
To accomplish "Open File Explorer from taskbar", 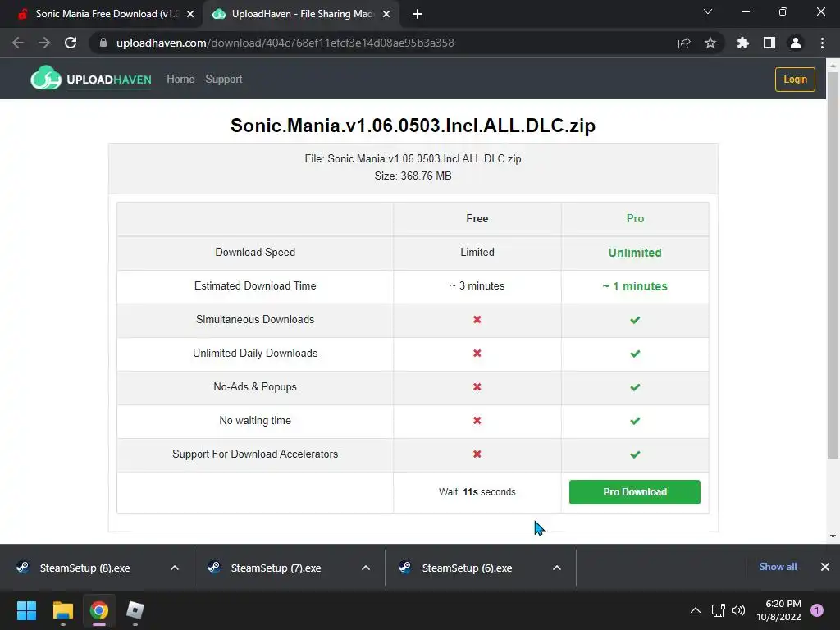I will (x=62, y=610).
